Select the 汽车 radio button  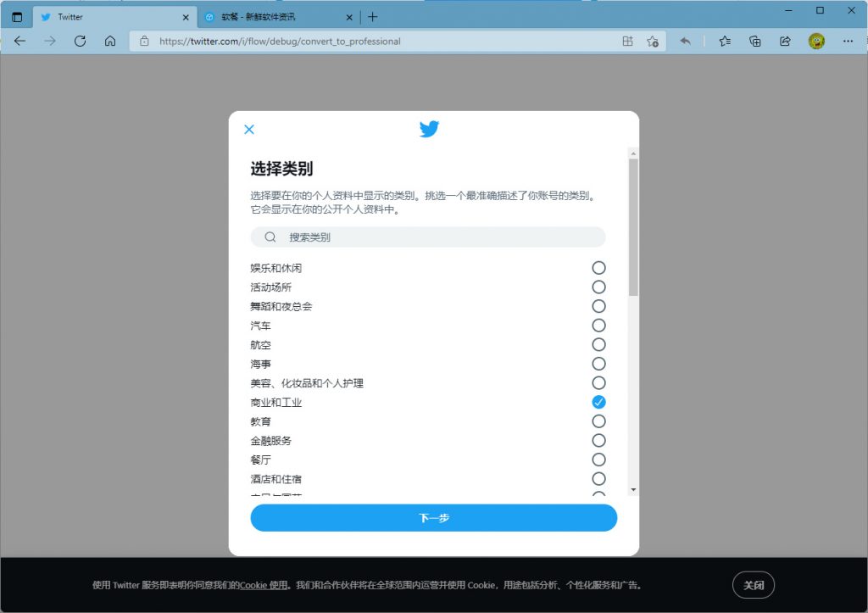click(598, 325)
